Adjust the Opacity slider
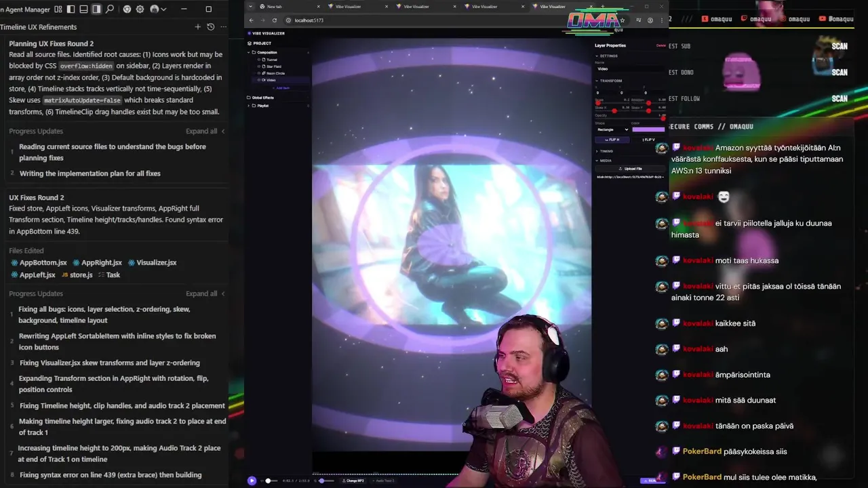868x488 pixels. pos(630,119)
